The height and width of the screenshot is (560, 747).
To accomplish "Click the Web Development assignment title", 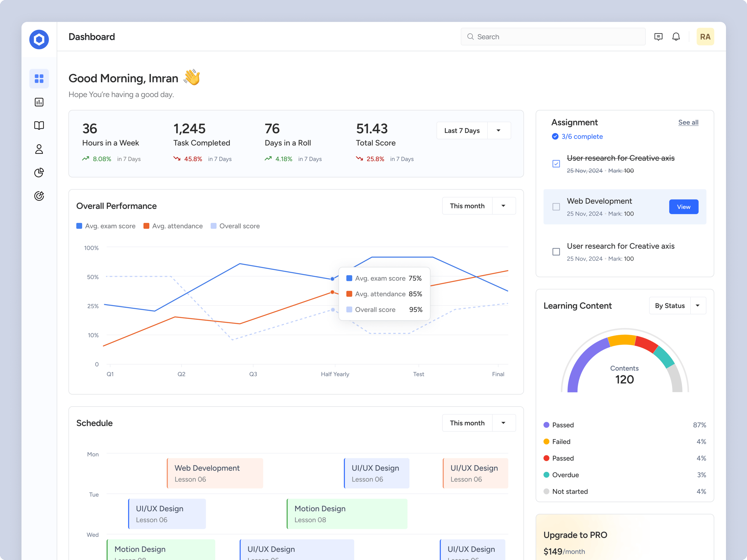I will (599, 201).
